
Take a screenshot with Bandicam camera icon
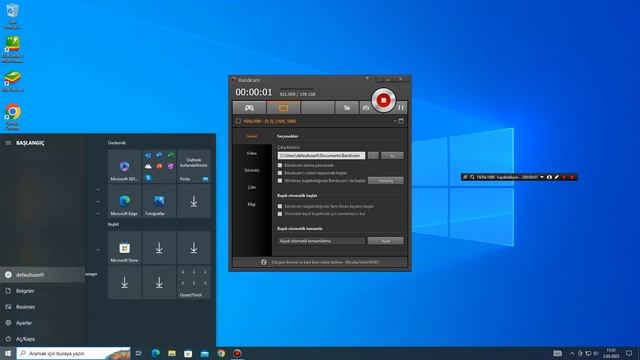pyautogui.click(x=366, y=108)
